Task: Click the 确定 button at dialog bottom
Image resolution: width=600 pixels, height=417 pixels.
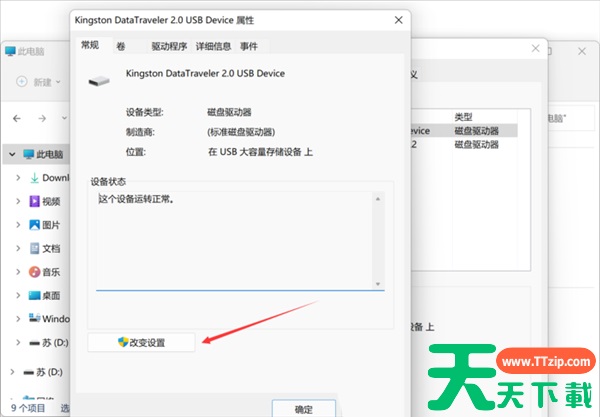Action: point(304,409)
